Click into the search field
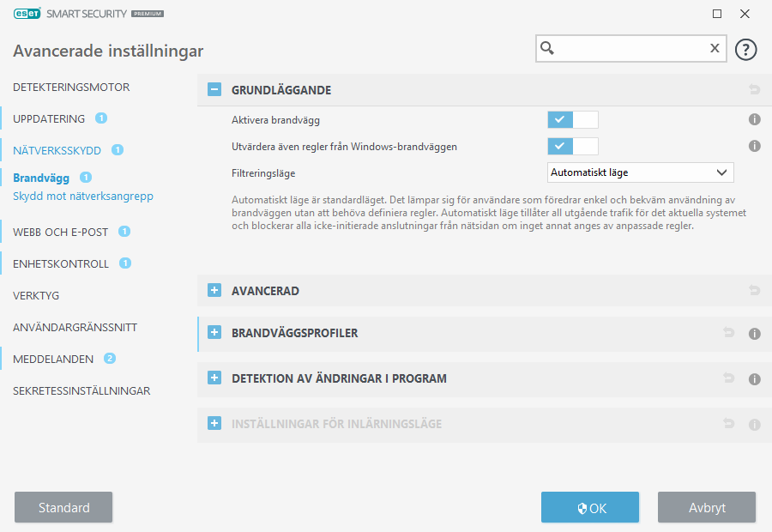 pos(631,48)
